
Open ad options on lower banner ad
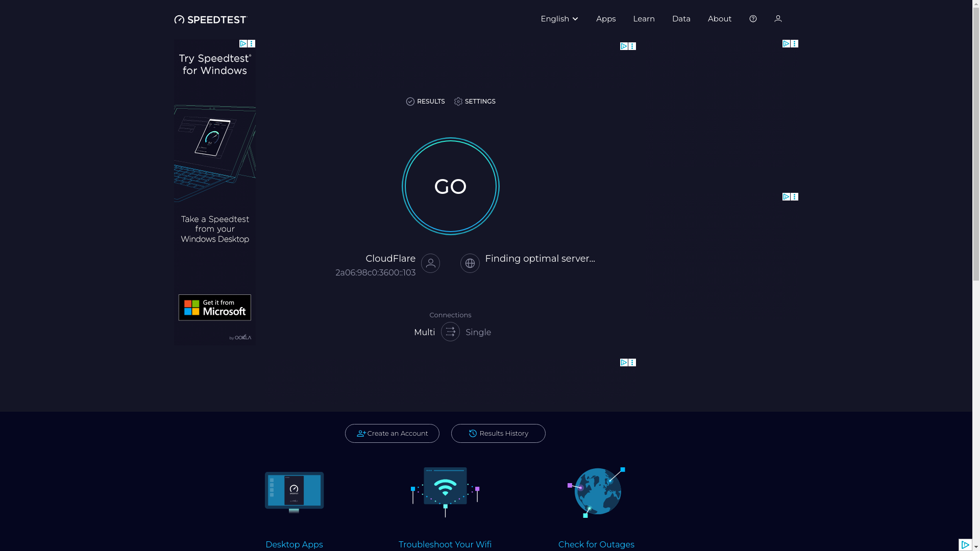coord(632,363)
